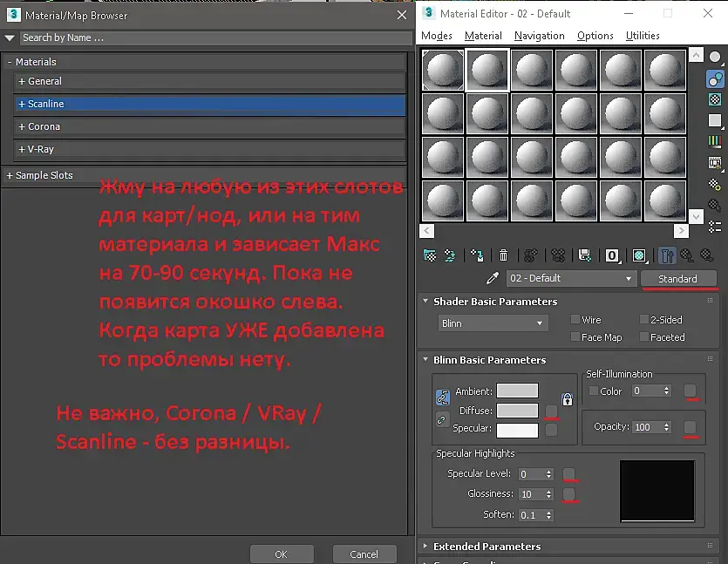
Task: Toggle the Ambient-Diffuse lock button
Action: click(x=442, y=397)
